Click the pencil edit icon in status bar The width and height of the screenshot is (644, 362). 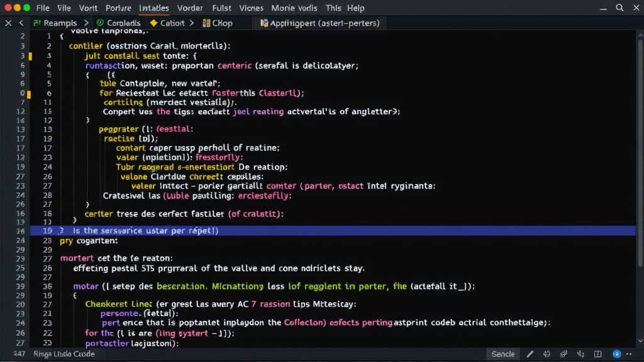click(x=530, y=354)
